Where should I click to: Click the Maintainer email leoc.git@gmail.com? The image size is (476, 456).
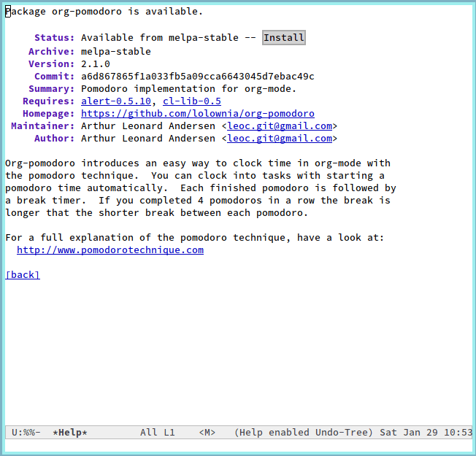280,126
